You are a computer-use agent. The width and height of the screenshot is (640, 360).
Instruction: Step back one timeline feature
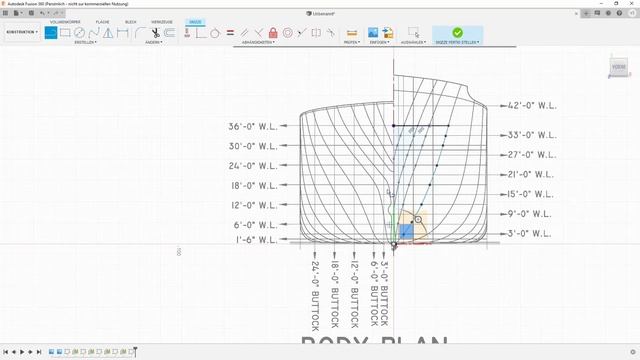tap(14, 352)
